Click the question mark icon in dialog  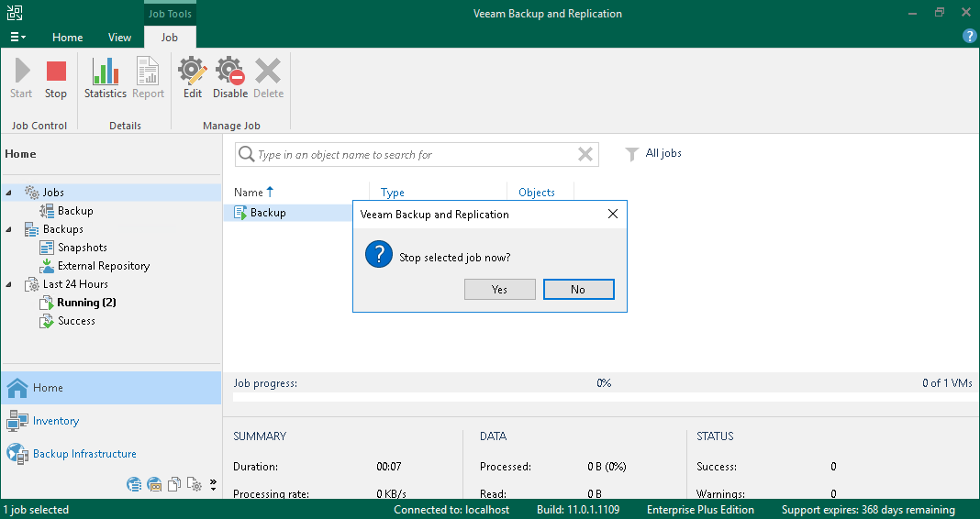pyautogui.click(x=379, y=256)
